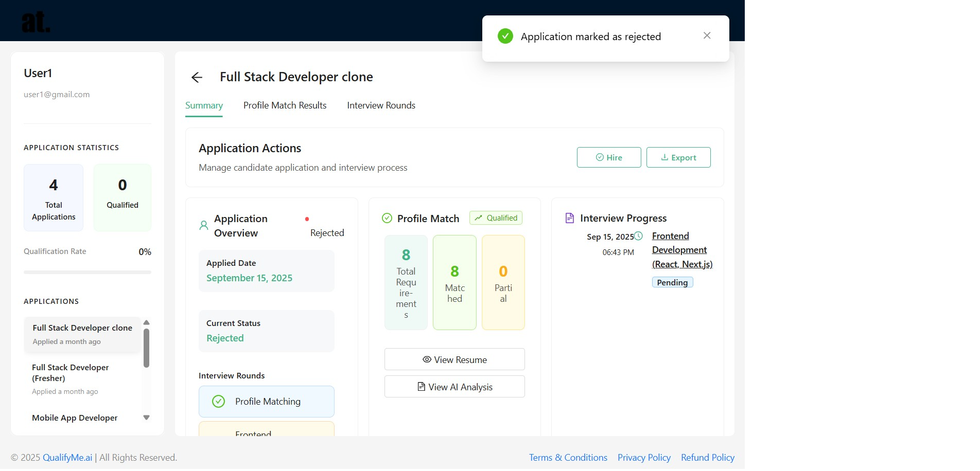This screenshot has height=471, width=980.
Task: Click the applications list scrollbar thumb
Action: [146, 348]
